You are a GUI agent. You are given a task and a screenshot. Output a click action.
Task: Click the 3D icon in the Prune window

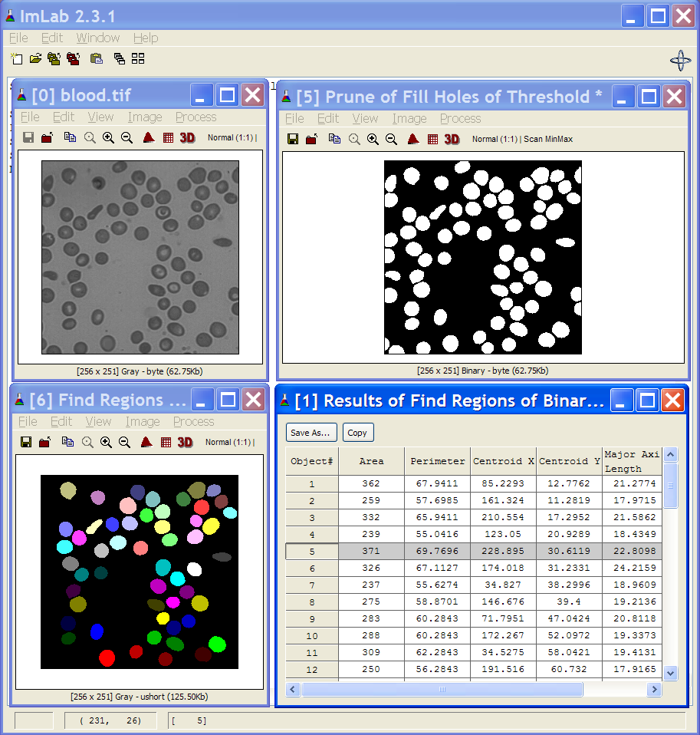click(x=452, y=139)
